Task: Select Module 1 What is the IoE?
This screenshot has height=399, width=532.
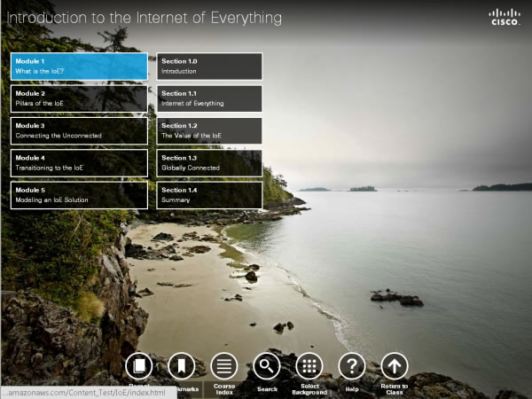Action: coord(79,66)
